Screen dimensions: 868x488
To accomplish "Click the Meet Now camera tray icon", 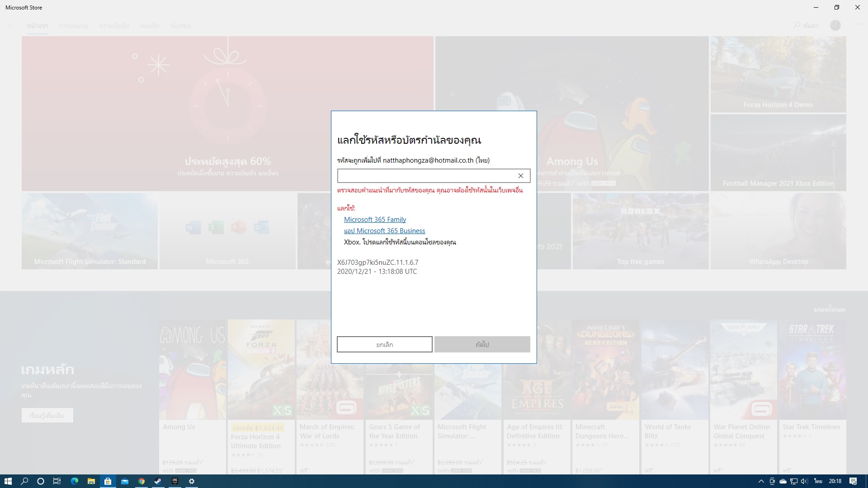I will (x=772, y=481).
